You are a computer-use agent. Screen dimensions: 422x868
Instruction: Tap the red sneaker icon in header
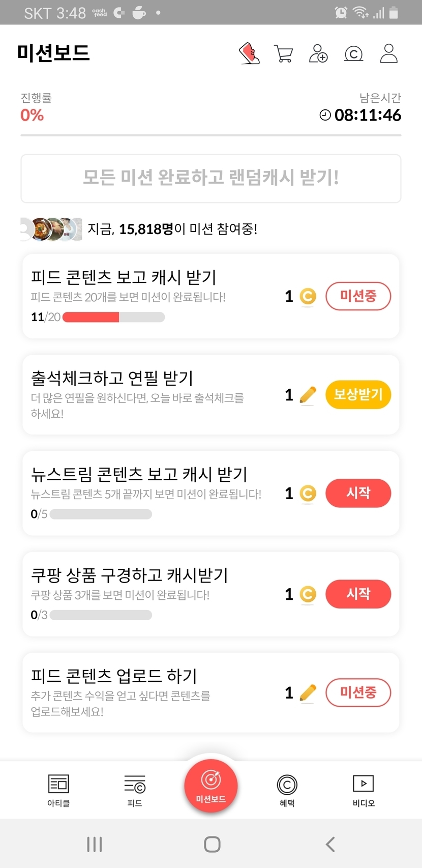249,53
